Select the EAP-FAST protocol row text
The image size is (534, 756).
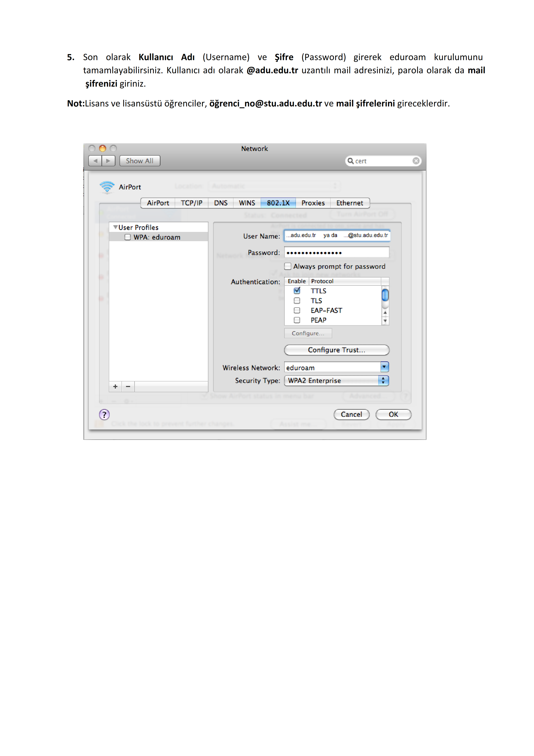[326, 311]
